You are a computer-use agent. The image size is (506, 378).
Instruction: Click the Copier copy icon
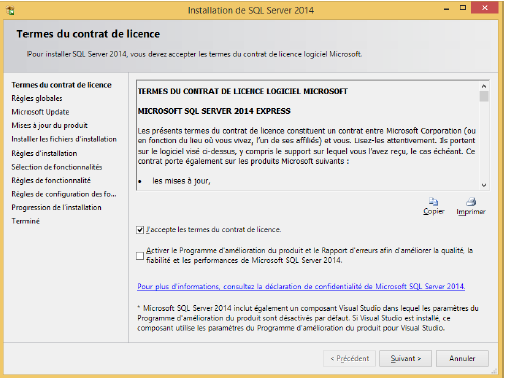[x=433, y=201]
